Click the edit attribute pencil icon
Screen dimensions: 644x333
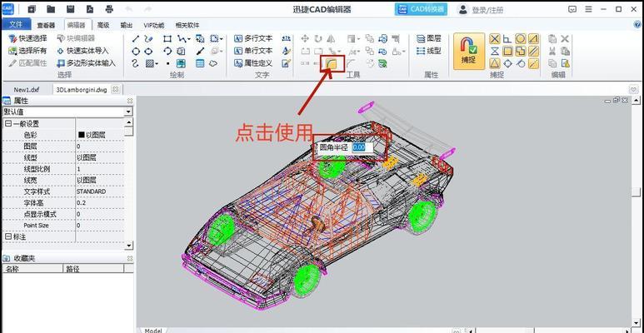click(287, 63)
